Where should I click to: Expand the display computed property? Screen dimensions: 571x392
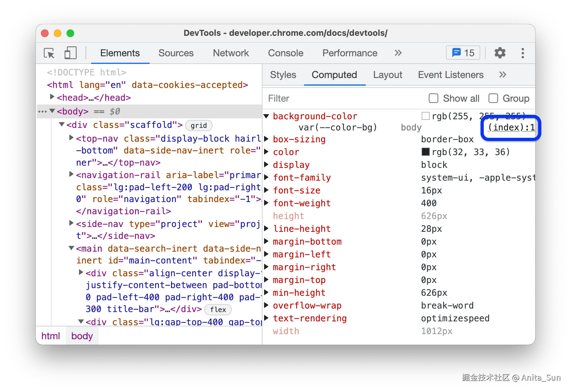click(266, 165)
